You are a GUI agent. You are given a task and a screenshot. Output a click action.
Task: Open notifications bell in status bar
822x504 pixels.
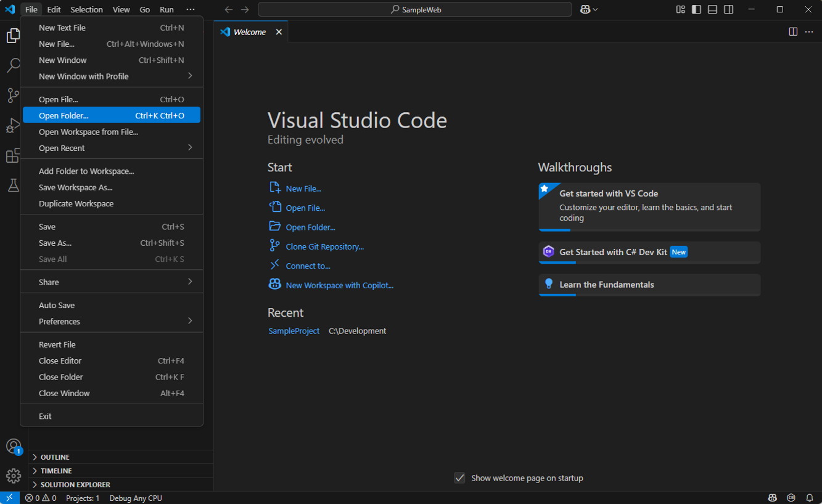click(x=810, y=498)
